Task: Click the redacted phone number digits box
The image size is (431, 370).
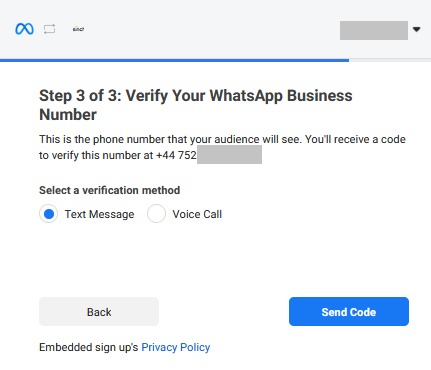Action: point(229,154)
